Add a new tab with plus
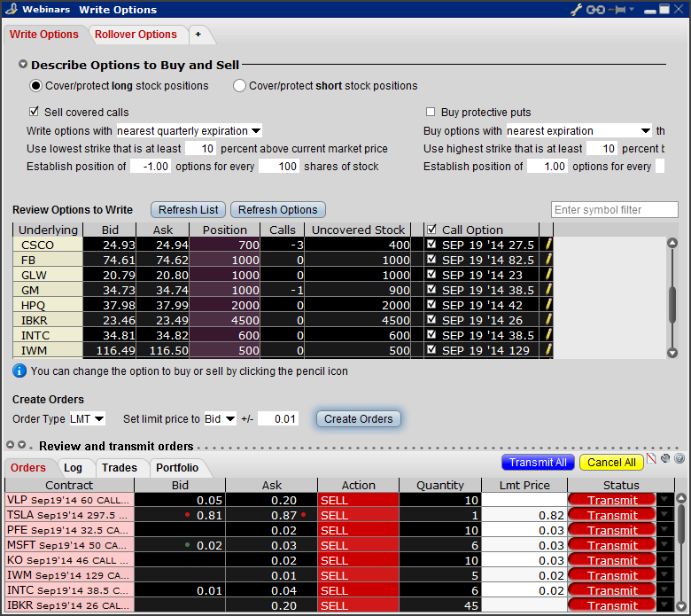This screenshot has width=691, height=616. coord(198,35)
